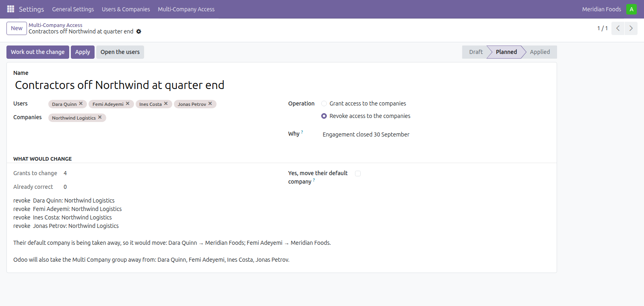The height and width of the screenshot is (306, 644).
Task: Click the gear icon beside the record title
Action: coord(139,31)
